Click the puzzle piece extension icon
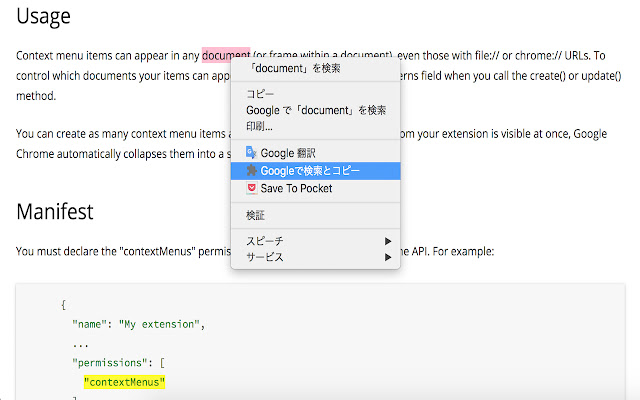The height and width of the screenshot is (400, 640). tap(251, 170)
